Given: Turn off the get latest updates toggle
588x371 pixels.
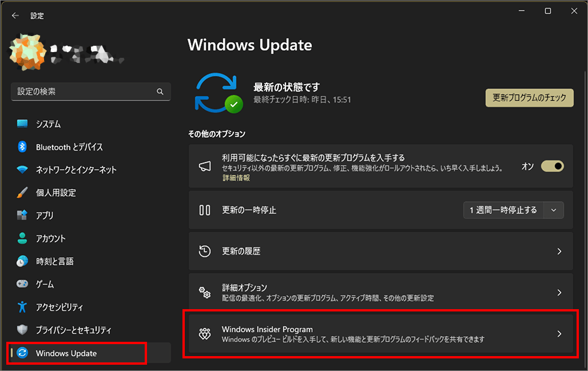Looking at the screenshot, I should [x=553, y=166].
